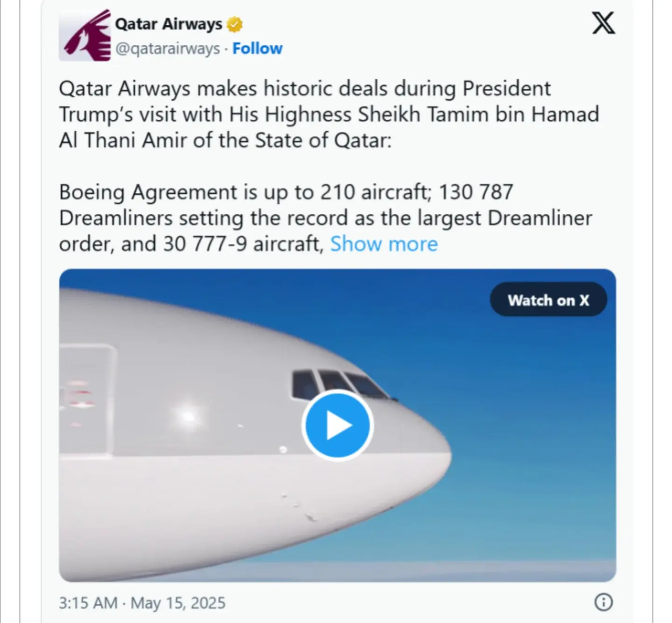Viewport: 672px width, 623px height.
Task: Click the Qatar Airways oryx profile avatar
Action: [x=85, y=35]
